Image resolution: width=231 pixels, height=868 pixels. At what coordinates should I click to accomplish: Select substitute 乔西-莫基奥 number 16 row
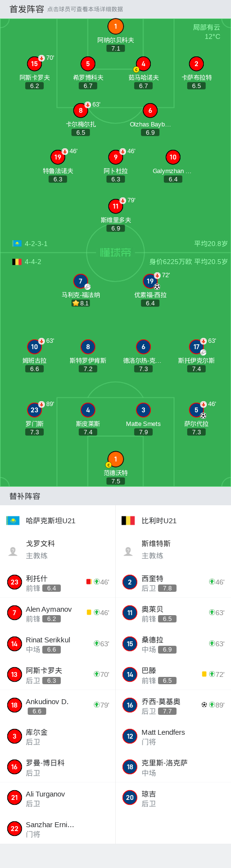pyautogui.click(x=173, y=705)
